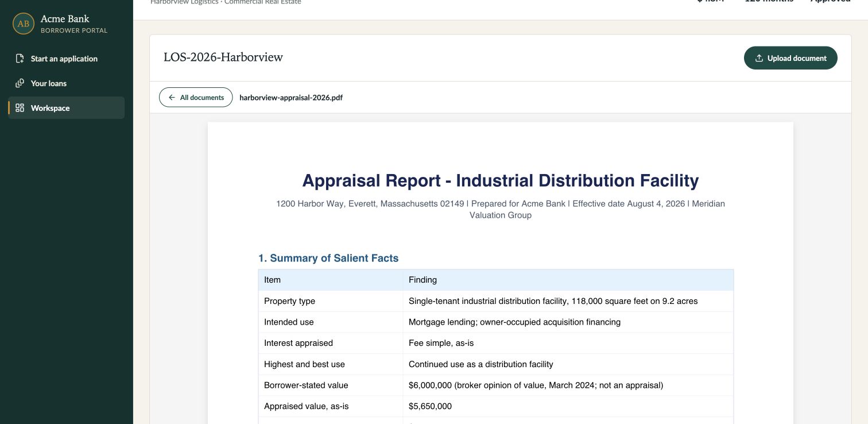The width and height of the screenshot is (868, 424).
Task: Click the Property type row label
Action: tap(289, 301)
